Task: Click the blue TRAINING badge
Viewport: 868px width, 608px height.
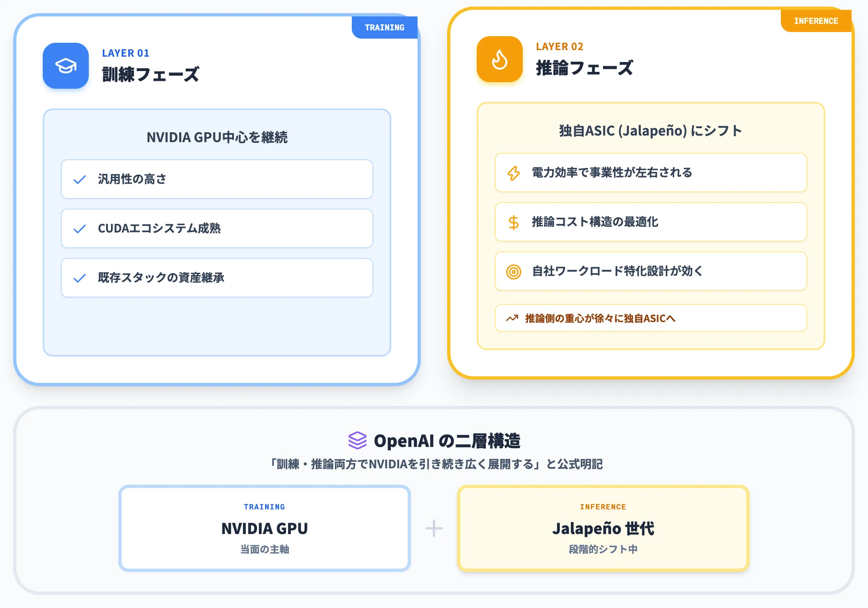Action: (x=385, y=28)
